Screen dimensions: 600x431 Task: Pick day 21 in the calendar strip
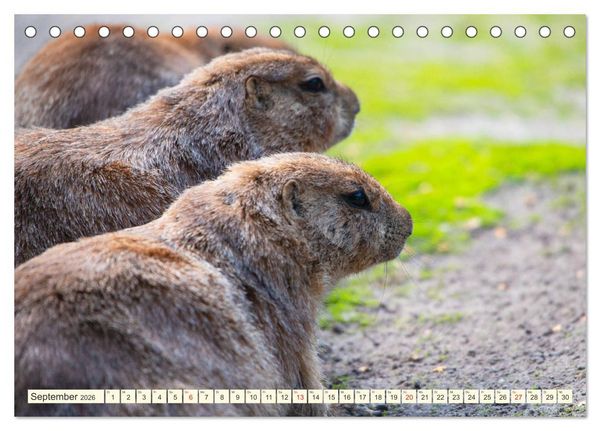click(x=425, y=397)
